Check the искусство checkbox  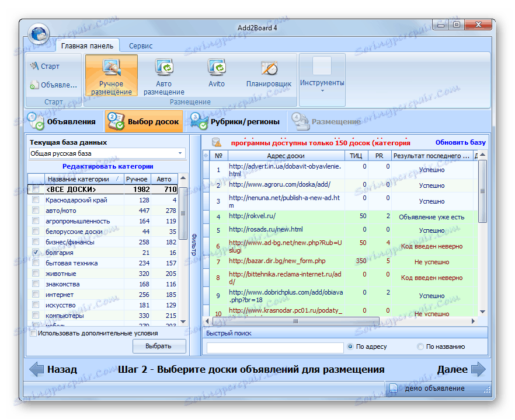36,305
